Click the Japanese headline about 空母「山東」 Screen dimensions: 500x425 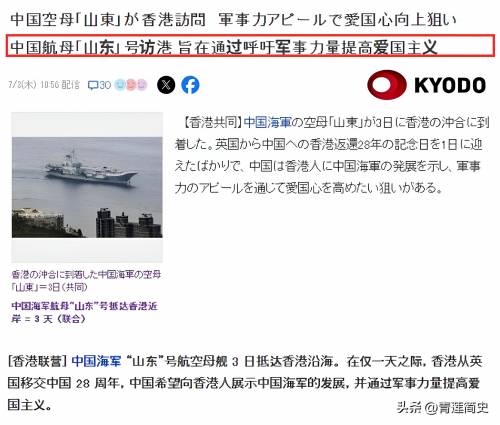tap(233, 20)
